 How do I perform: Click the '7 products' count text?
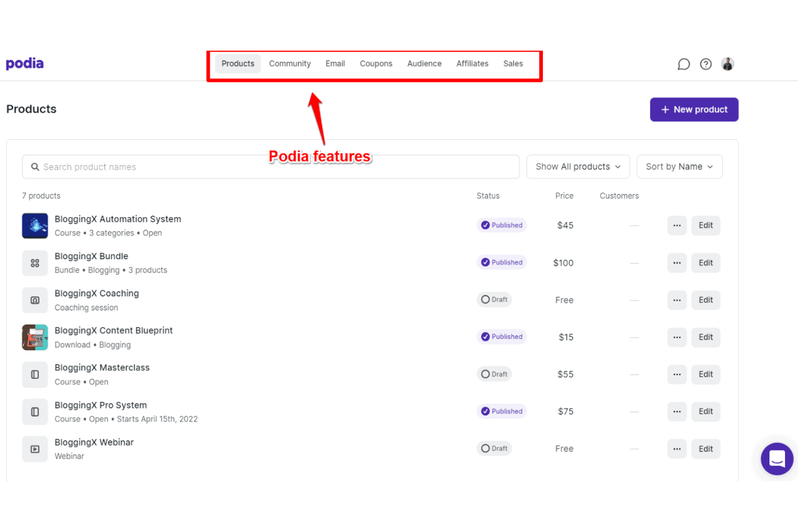[42, 196]
